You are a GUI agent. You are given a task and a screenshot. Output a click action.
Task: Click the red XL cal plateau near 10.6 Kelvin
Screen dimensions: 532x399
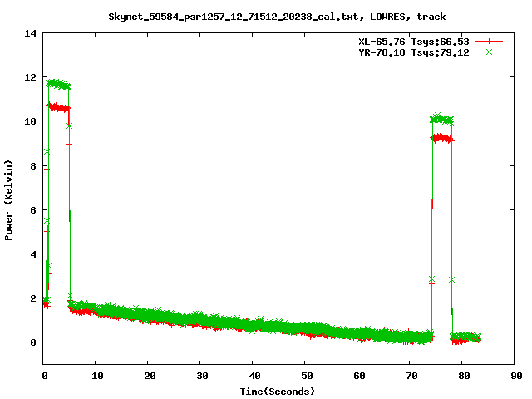[58, 107]
